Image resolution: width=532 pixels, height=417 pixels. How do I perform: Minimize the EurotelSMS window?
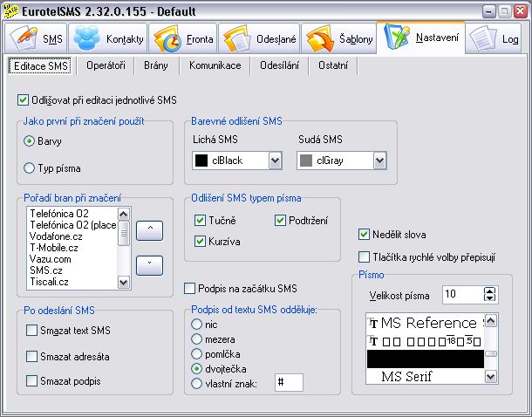pyautogui.click(x=489, y=11)
